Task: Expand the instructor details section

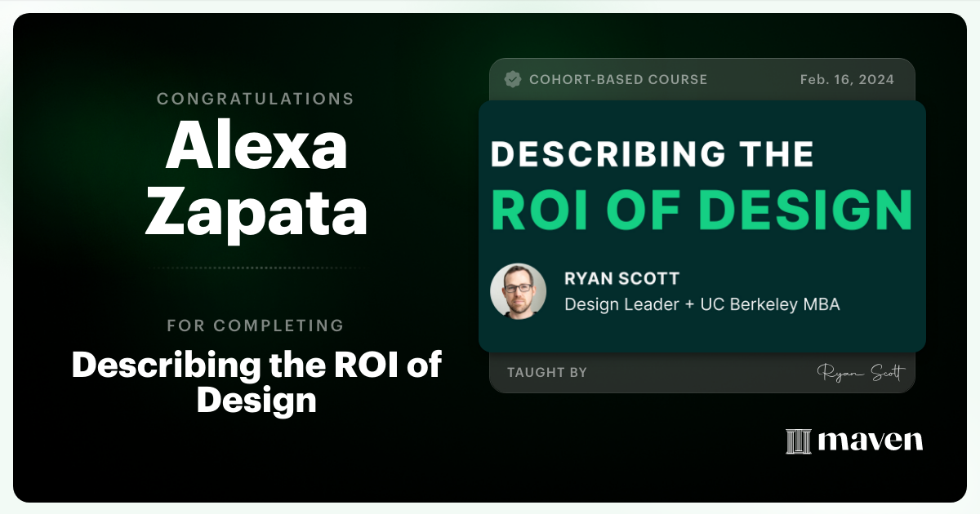Action: [x=702, y=290]
